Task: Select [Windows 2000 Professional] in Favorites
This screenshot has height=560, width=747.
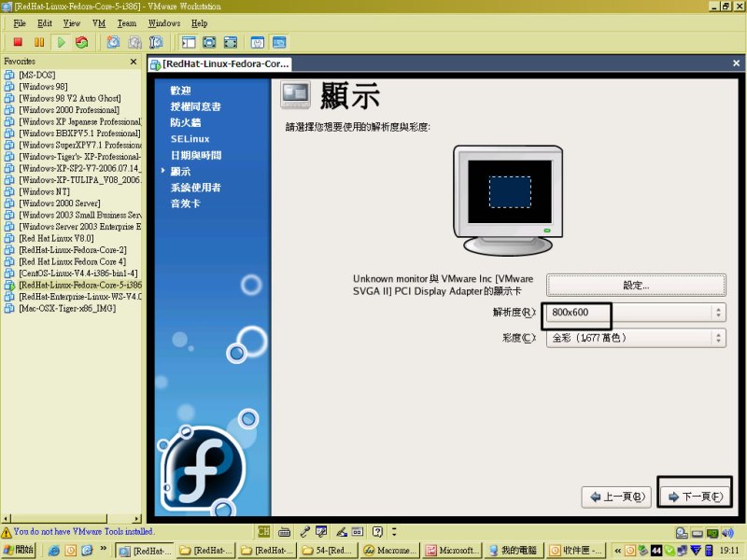Action: pyautogui.click(x=69, y=110)
